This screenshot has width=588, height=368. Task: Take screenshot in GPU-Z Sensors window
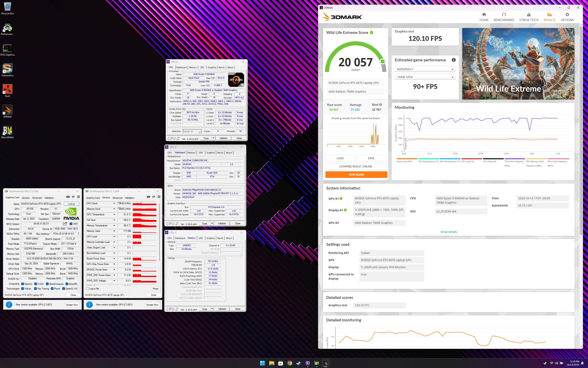(x=148, y=197)
